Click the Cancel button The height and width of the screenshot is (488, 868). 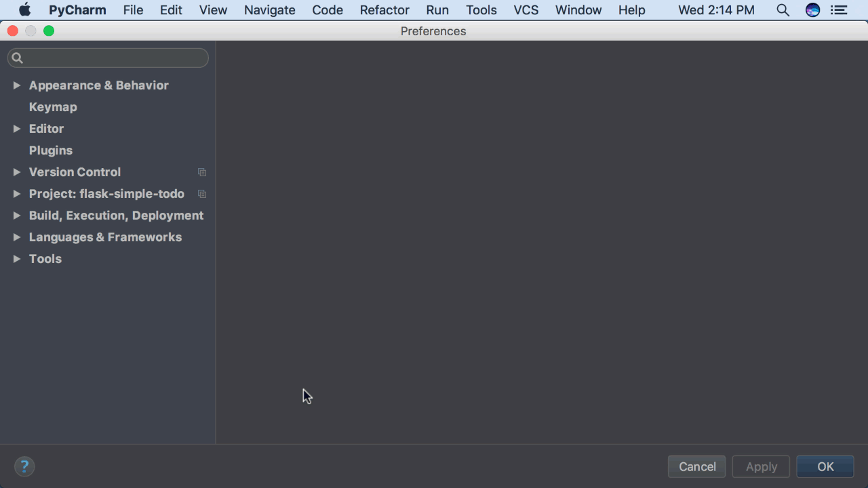coord(697,466)
